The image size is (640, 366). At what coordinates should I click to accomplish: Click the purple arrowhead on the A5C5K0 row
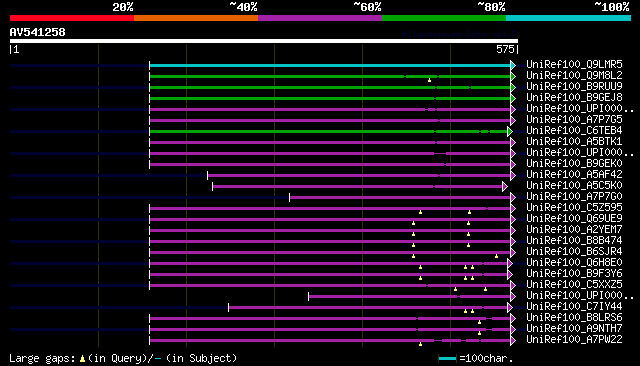[x=505, y=186]
